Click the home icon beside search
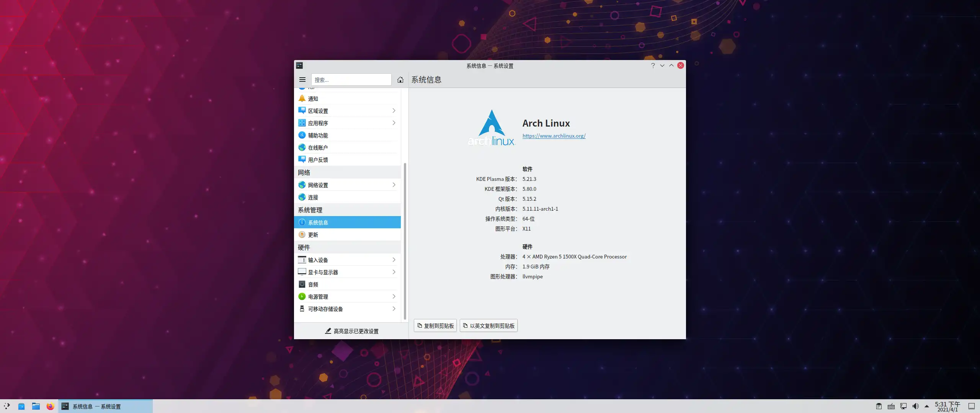The width and height of the screenshot is (980, 413). click(x=400, y=80)
